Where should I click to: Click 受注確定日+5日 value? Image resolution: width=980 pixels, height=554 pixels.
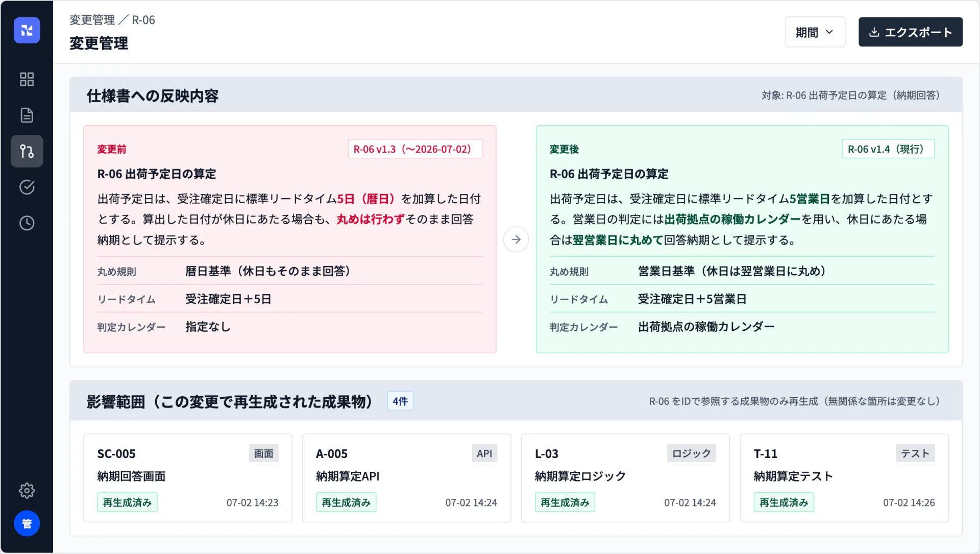pos(228,299)
